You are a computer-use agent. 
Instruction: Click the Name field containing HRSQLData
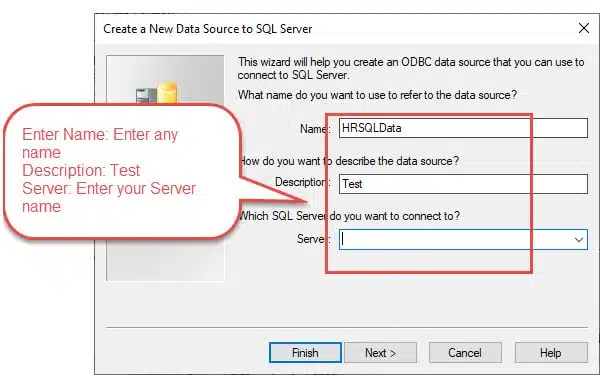[x=463, y=128]
